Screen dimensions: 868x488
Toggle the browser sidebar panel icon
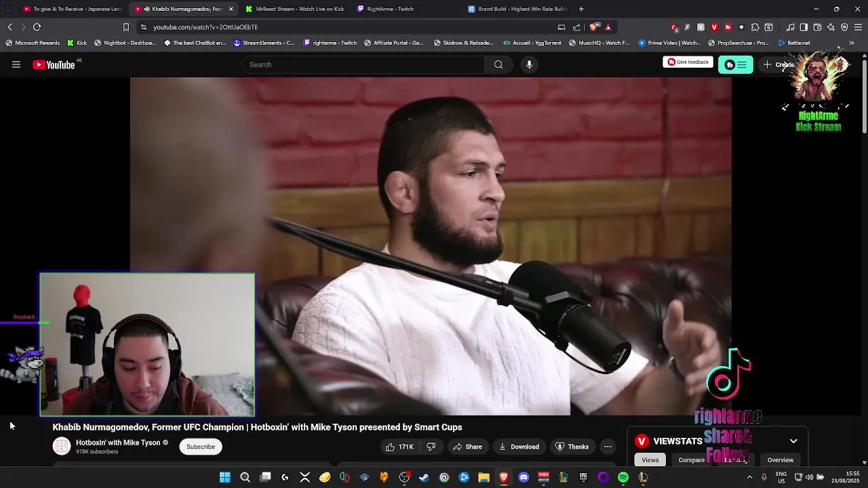pos(804,27)
